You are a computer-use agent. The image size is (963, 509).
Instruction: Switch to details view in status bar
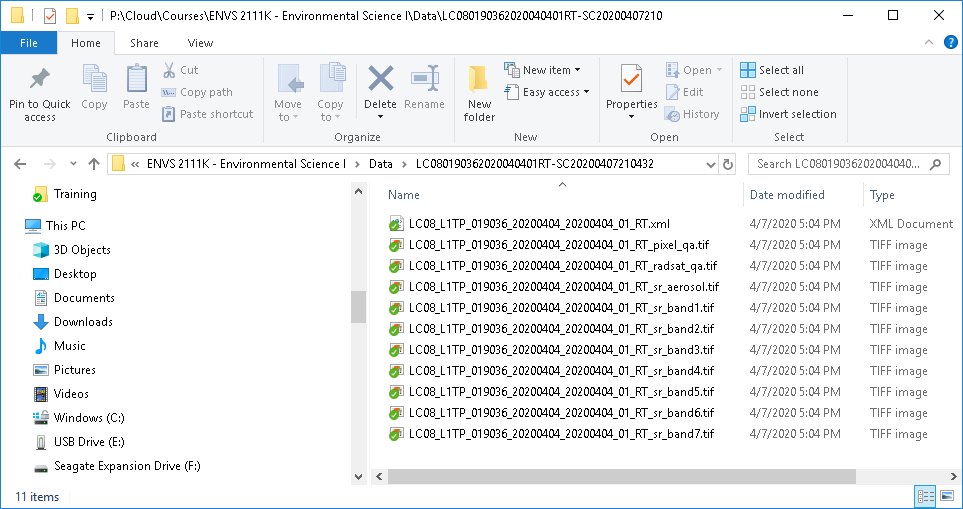925,497
